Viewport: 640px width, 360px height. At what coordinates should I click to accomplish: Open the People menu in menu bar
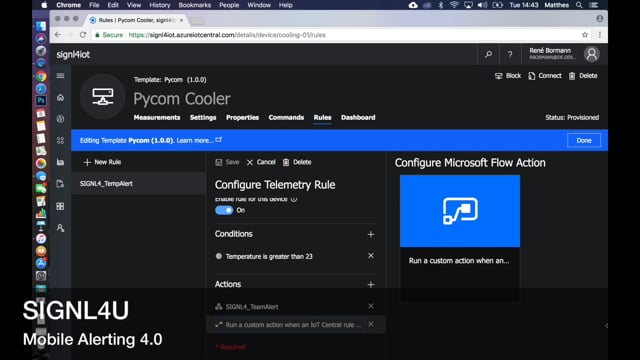tap(229, 5)
